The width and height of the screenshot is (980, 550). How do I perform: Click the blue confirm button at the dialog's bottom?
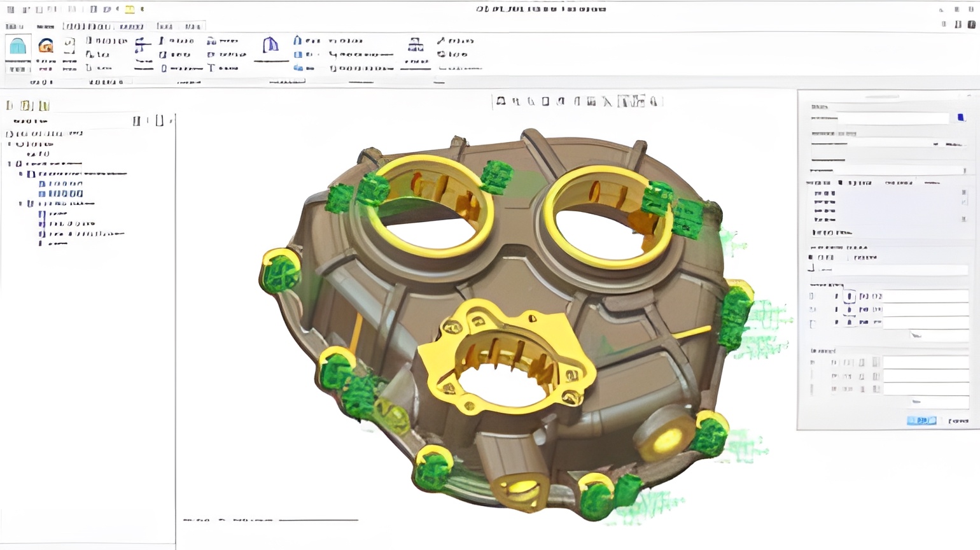921,421
